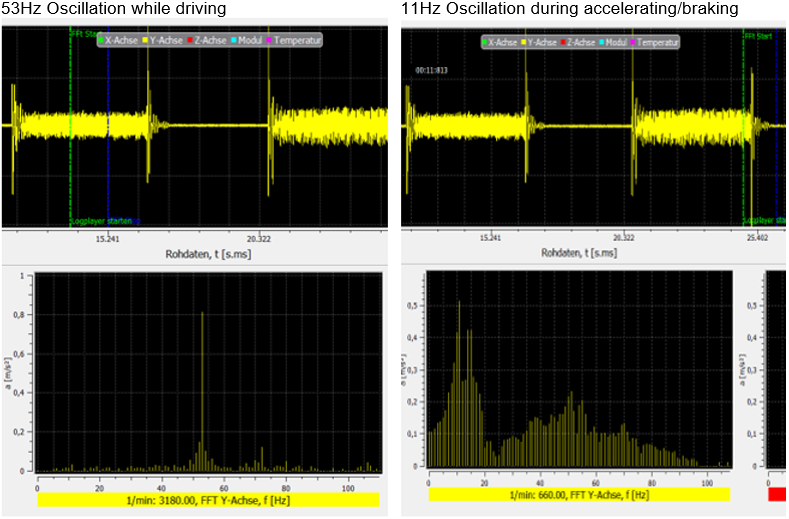Click the 'Logplayer starten' label in 53Hz chart
Image resolution: width=789 pixels, height=519 pixels.
coord(102,221)
